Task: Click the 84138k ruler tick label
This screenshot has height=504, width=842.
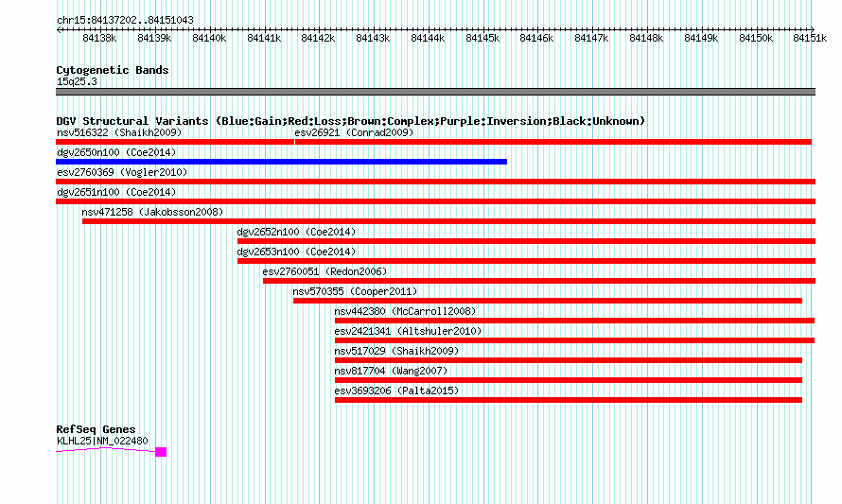Action: point(99,38)
